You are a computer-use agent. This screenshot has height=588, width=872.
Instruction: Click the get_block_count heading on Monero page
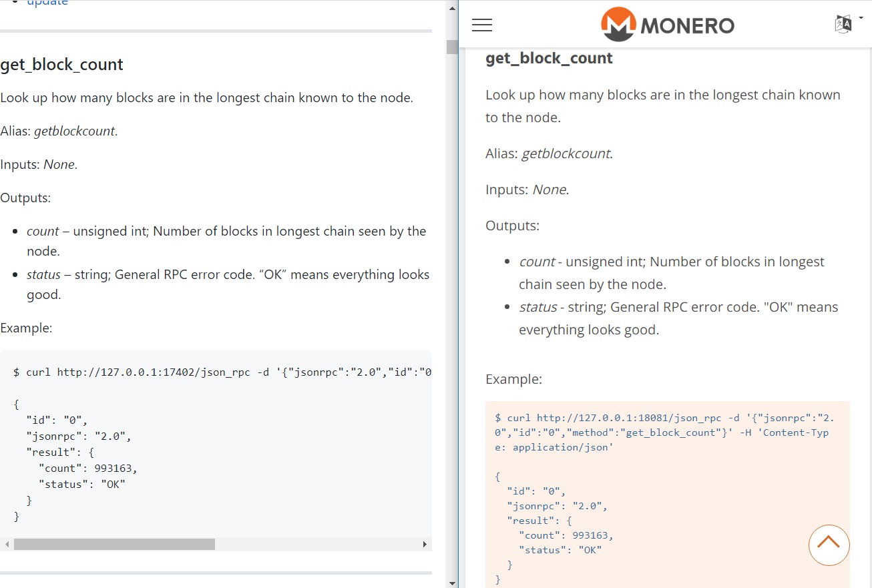[x=549, y=58]
